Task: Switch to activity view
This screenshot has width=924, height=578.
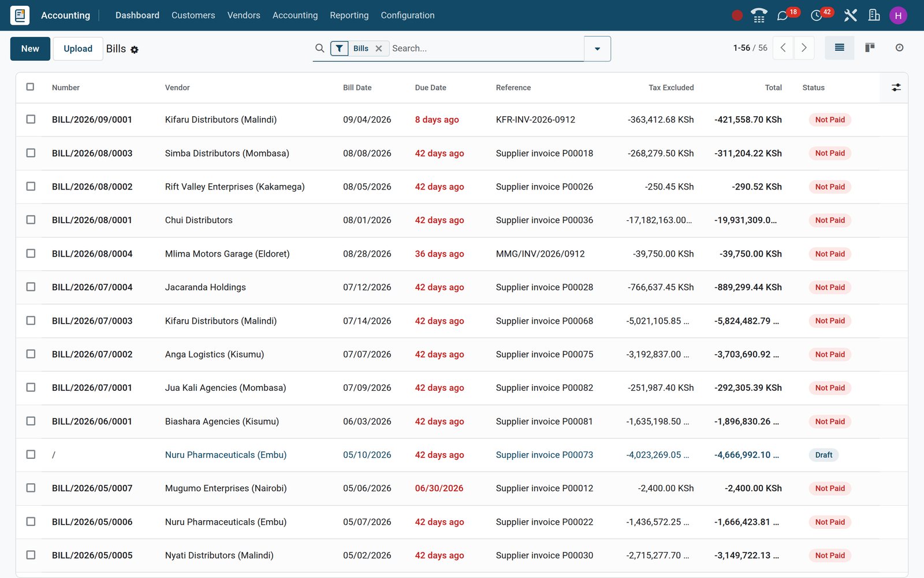Action: (x=899, y=48)
